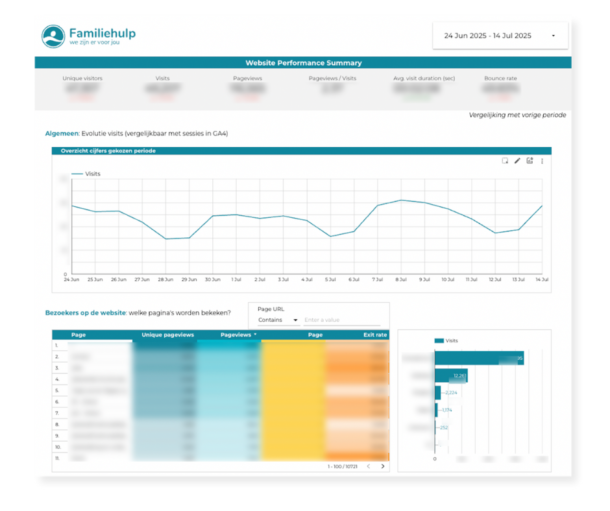Sort table by Unique pageviews column
Viewport: 610px width, 511px height.
[x=165, y=335]
